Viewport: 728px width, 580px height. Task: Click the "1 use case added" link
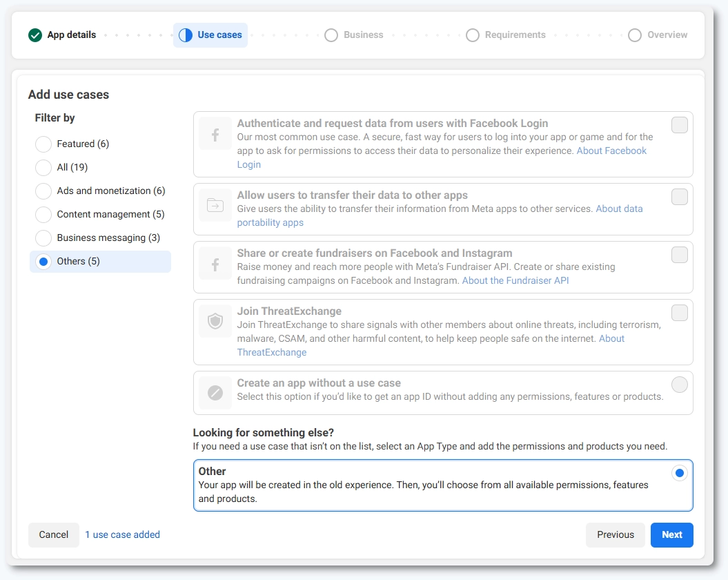tap(122, 534)
